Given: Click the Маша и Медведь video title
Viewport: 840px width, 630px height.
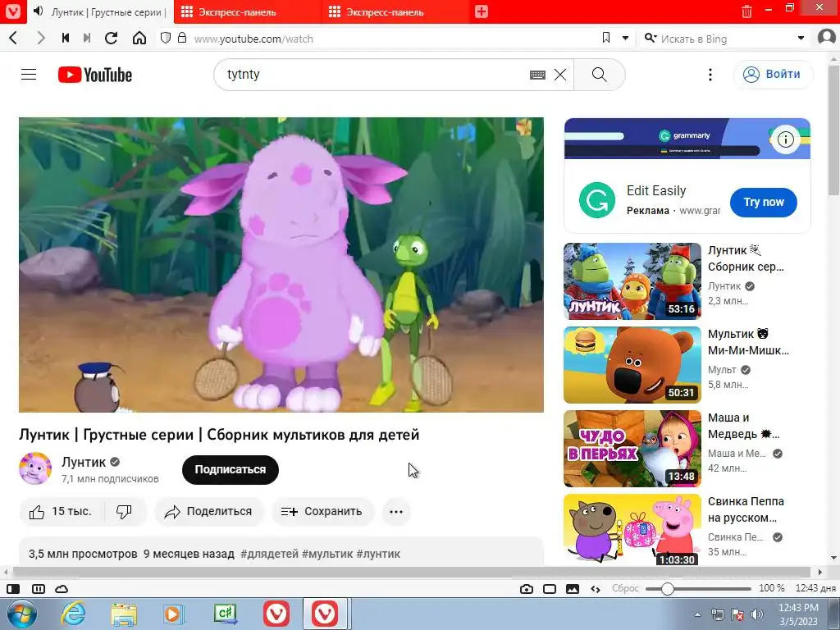Looking at the screenshot, I should coord(743,426).
